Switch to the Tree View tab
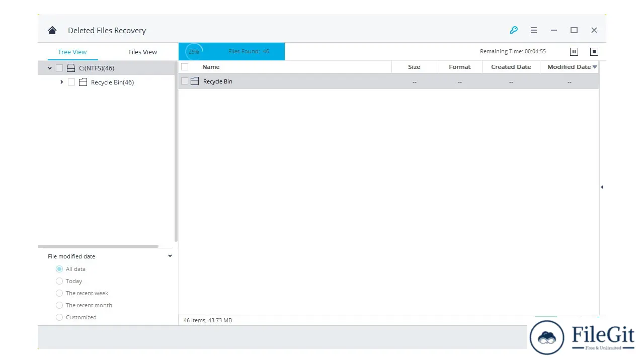This screenshot has height=362, width=644. coord(72,52)
